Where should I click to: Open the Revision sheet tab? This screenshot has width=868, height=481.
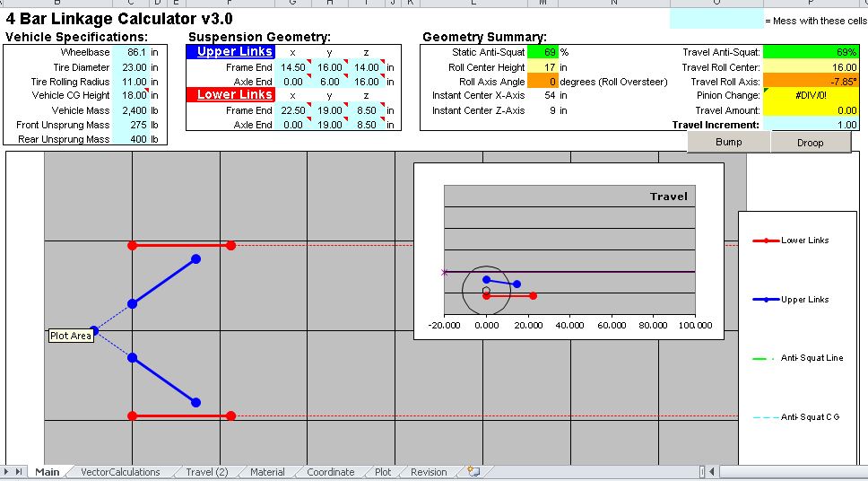coord(429,472)
